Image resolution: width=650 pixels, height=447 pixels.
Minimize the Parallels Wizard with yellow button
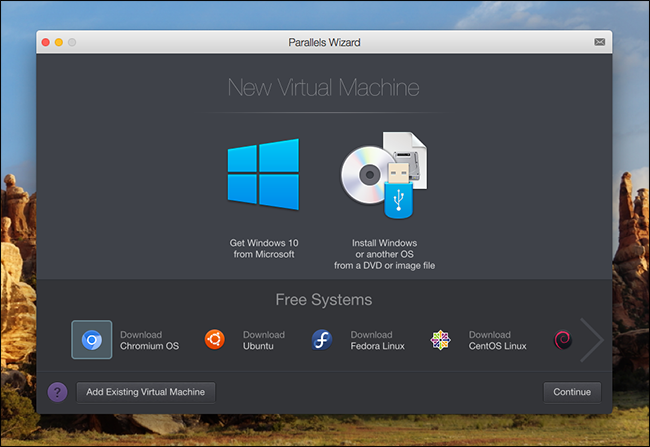click(x=59, y=42)
